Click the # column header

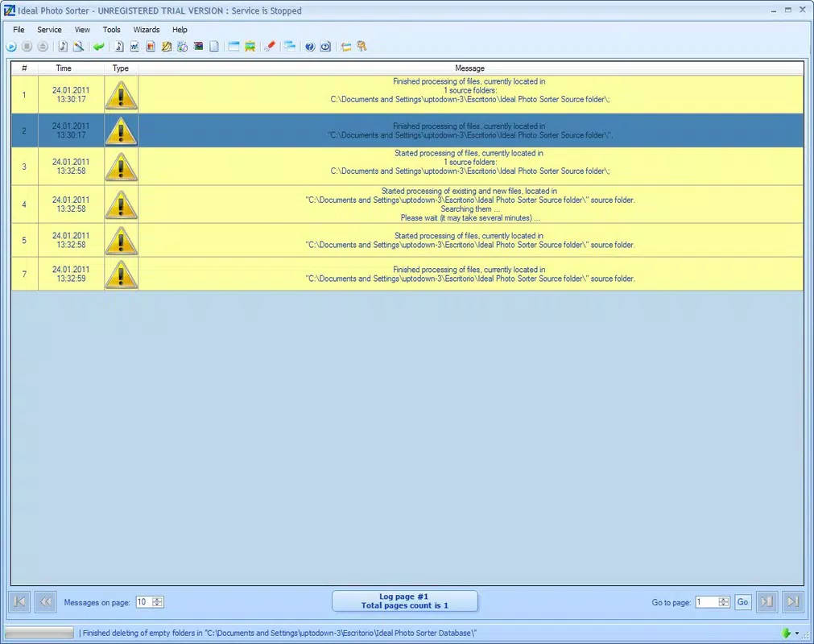(x=24, y=68)
